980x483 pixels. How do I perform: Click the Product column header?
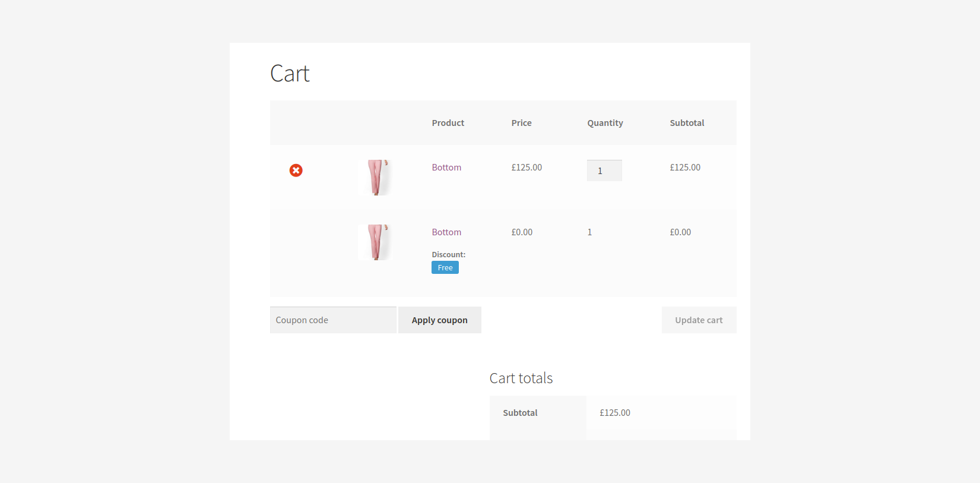(x=448, y=123)
